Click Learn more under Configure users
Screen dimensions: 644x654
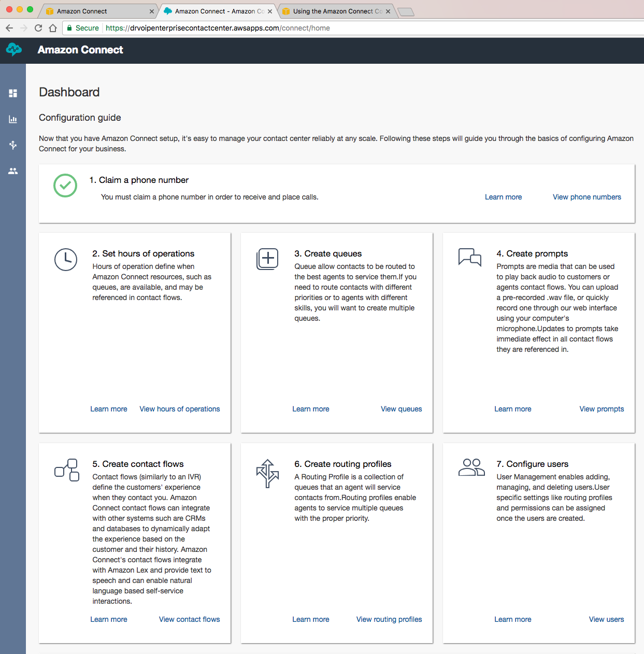513,619
